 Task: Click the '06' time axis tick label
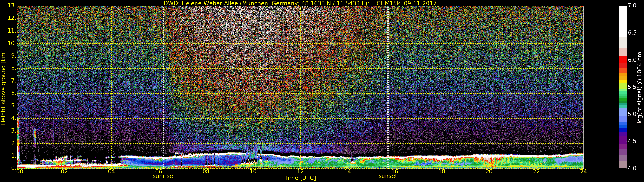tap(159, 172)
